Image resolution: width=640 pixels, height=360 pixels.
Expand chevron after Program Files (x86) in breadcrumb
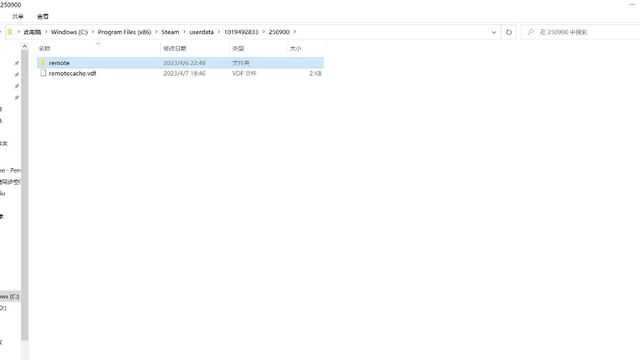156,32
